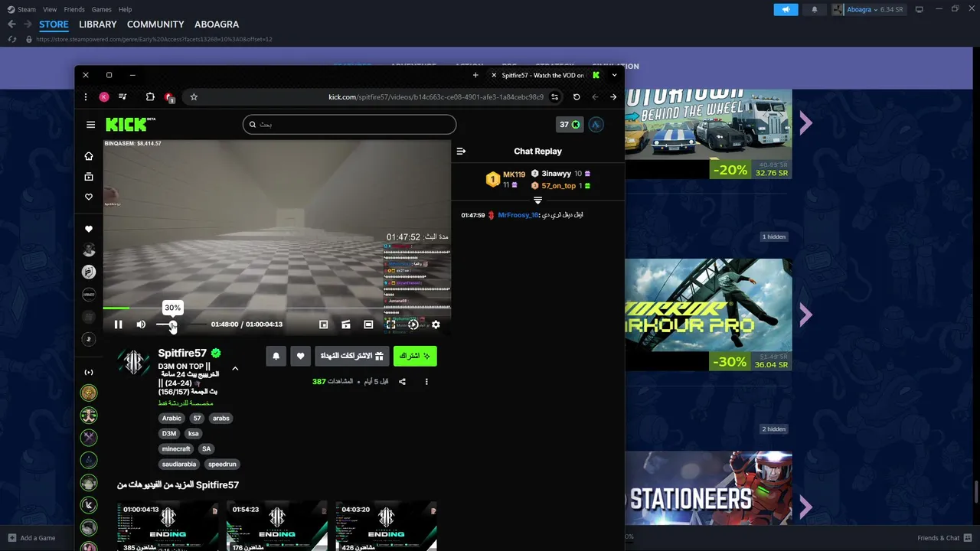Open browse icon in Kick sidebar
This screenshot has width=980, height=551.
(x=89, y=177)
